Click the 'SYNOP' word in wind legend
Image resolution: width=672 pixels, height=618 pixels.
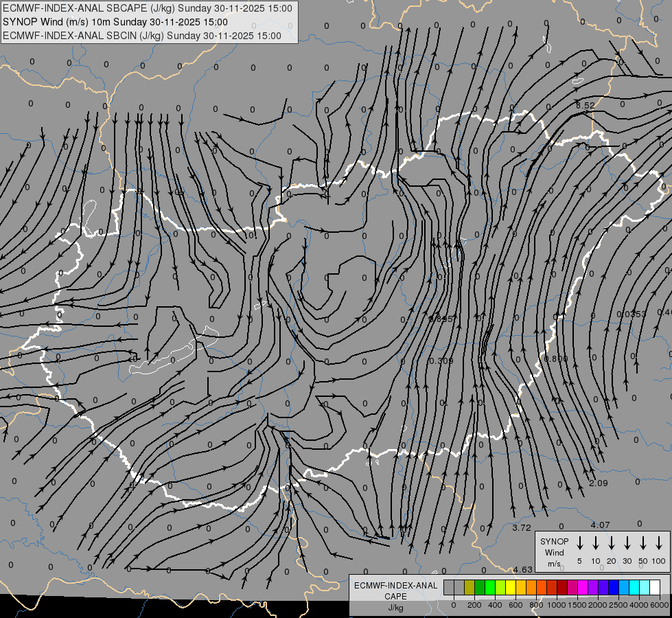click(554, 542)
